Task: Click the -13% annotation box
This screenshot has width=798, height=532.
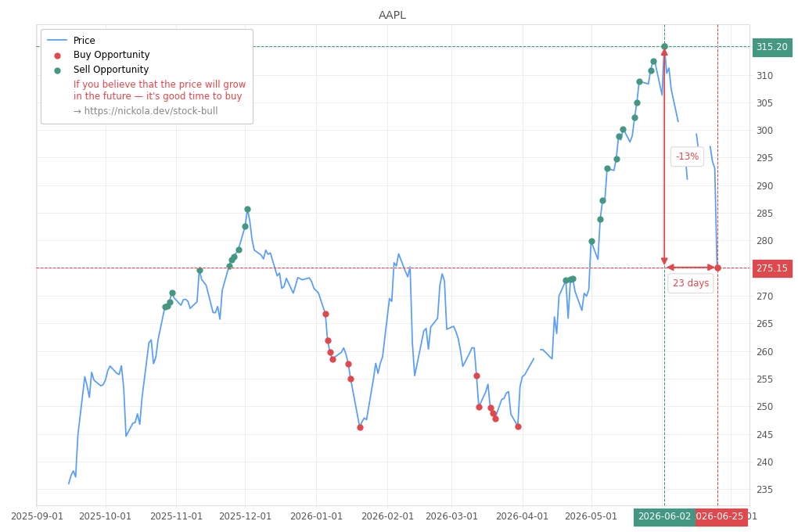Action: (687, 156)
